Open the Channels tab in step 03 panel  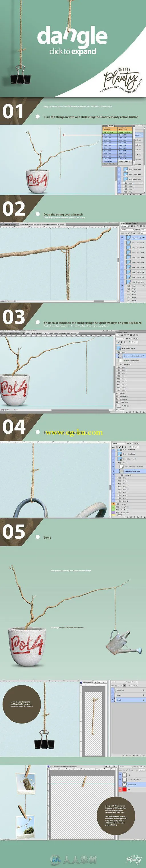tap(119, 332)
